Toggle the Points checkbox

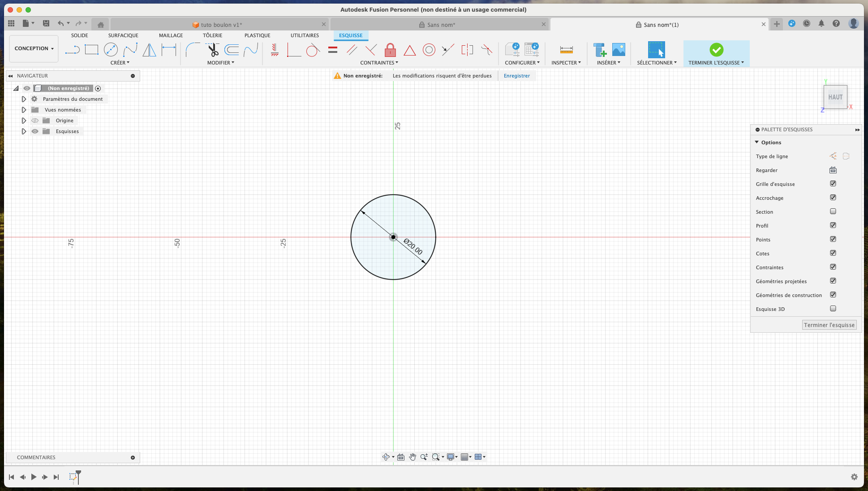point(833,239)
